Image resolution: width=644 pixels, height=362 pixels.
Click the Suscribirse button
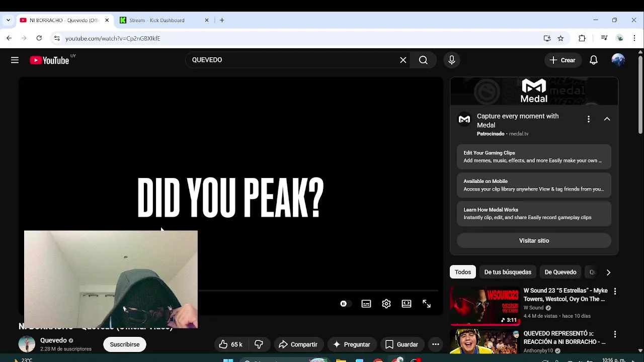click(125, 344)
